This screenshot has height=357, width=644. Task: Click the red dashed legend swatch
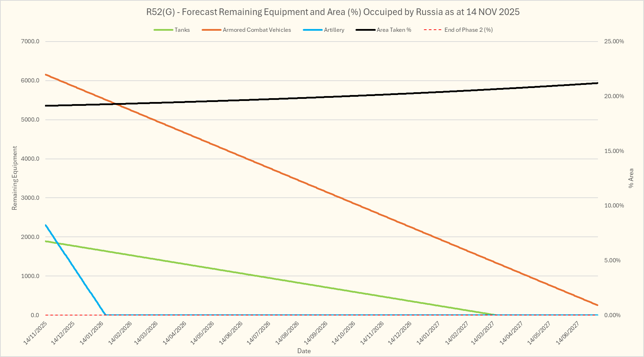(433, 30)
